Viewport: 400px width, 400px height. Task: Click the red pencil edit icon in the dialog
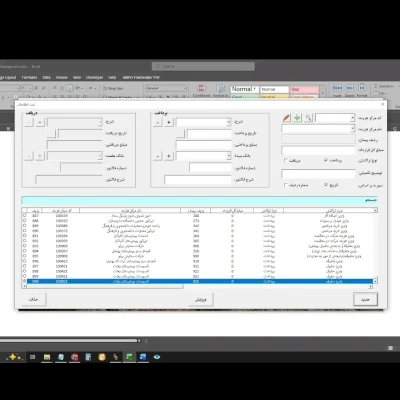pyautogui.click(x=286, y=118)
